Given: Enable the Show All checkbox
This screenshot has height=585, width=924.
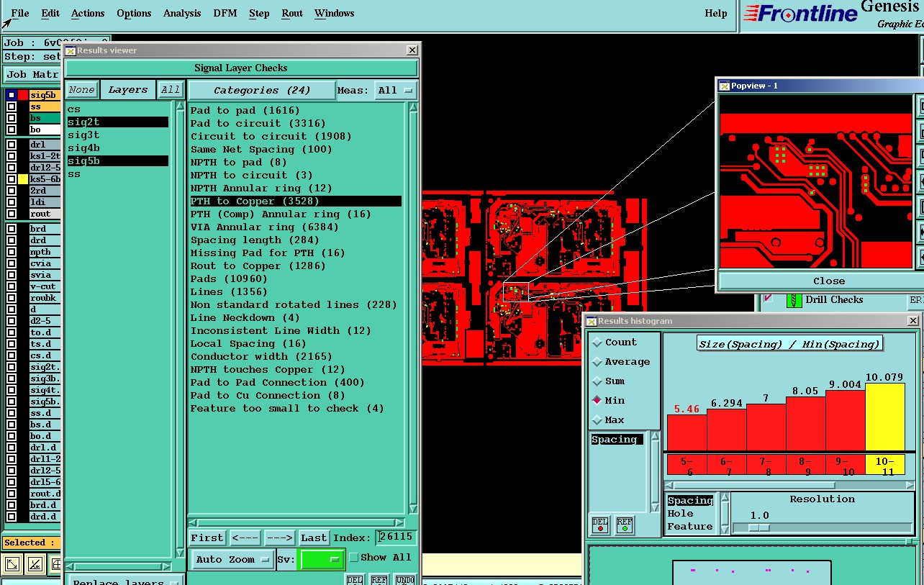Looking at the screenshot, I should point(353,558).
